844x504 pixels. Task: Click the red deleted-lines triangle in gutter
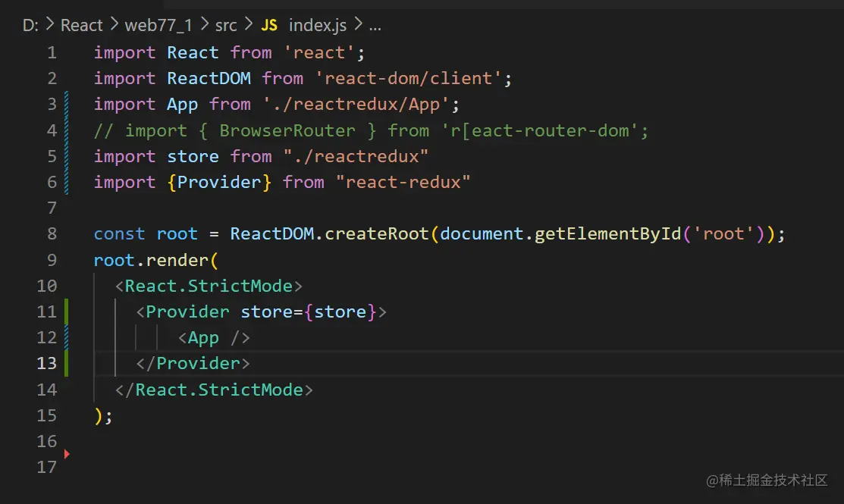pos(67,454)
